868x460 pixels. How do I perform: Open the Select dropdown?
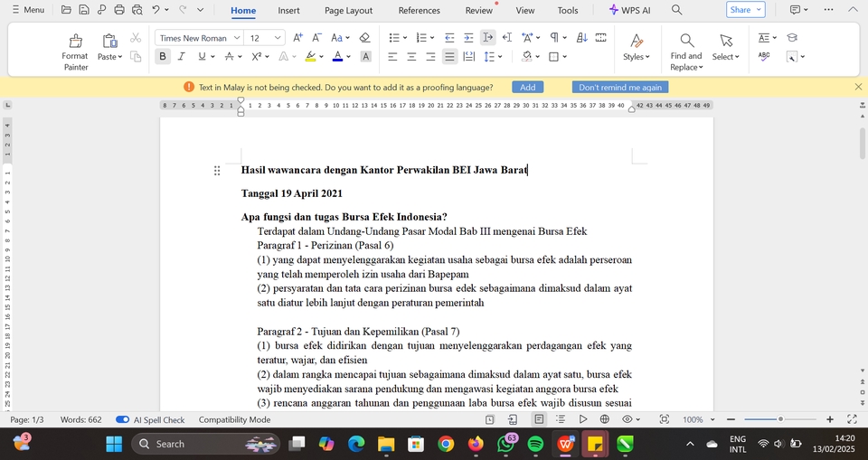726,56
